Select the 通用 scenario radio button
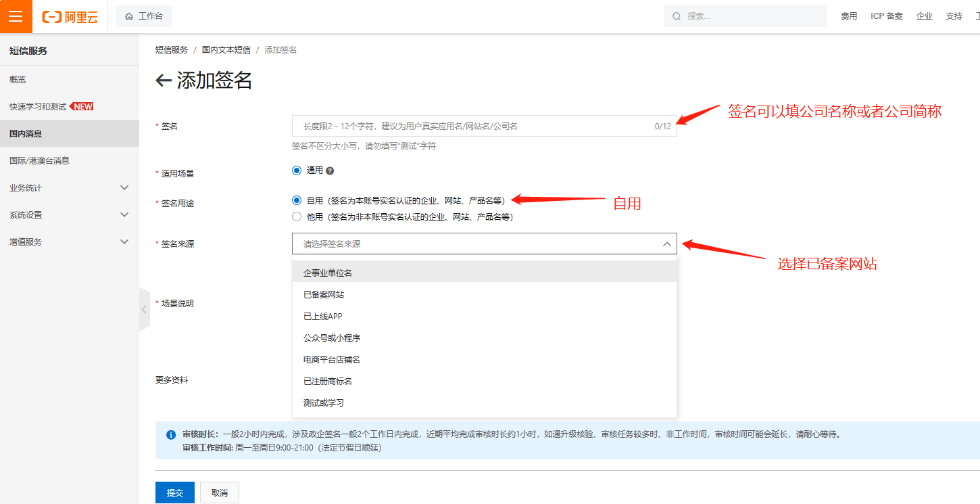 [296, 170]
